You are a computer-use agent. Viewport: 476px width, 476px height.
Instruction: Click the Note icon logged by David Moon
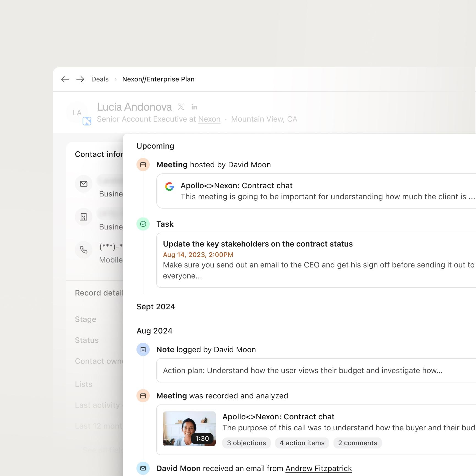point(143,349)
